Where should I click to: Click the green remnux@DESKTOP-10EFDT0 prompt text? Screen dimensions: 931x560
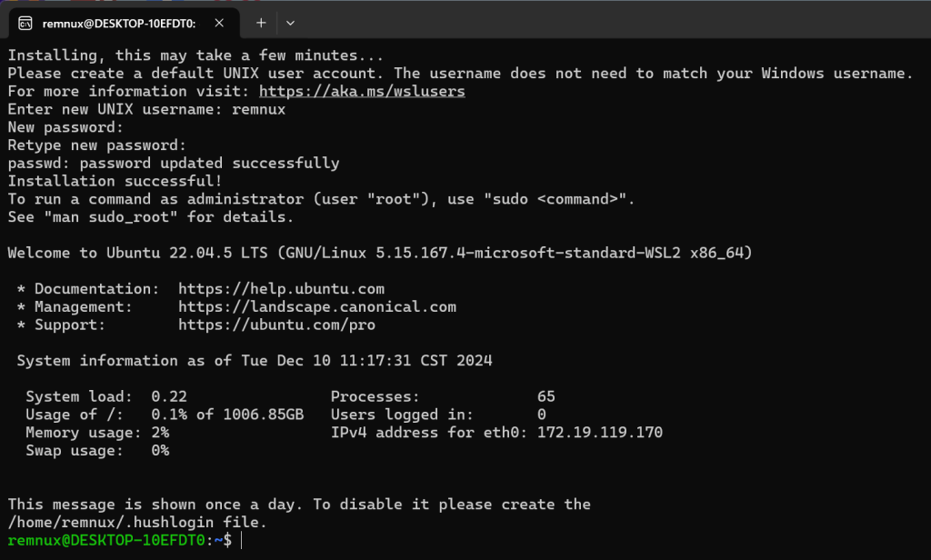pyautogui.click(x=106, y=540)
